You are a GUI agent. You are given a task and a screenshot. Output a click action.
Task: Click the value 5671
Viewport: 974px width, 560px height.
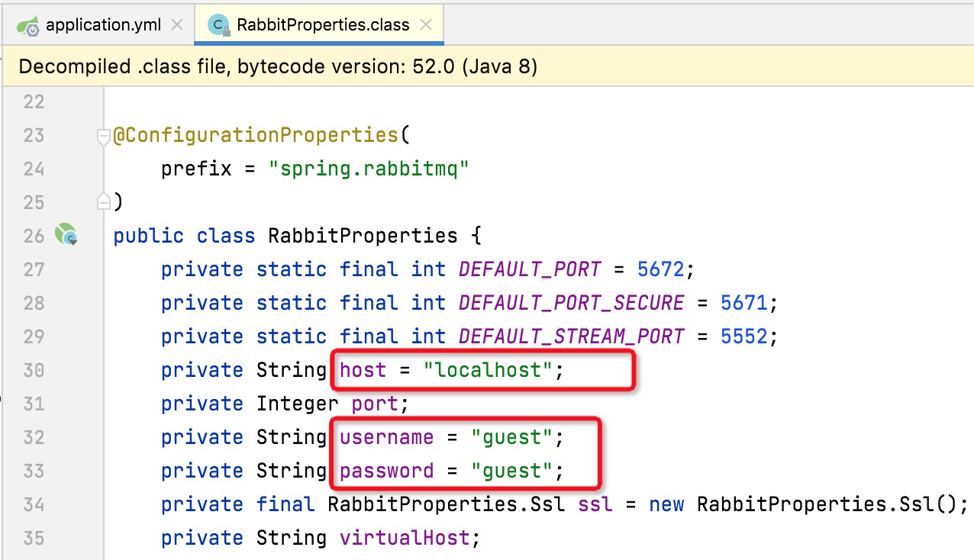(744, 303)
